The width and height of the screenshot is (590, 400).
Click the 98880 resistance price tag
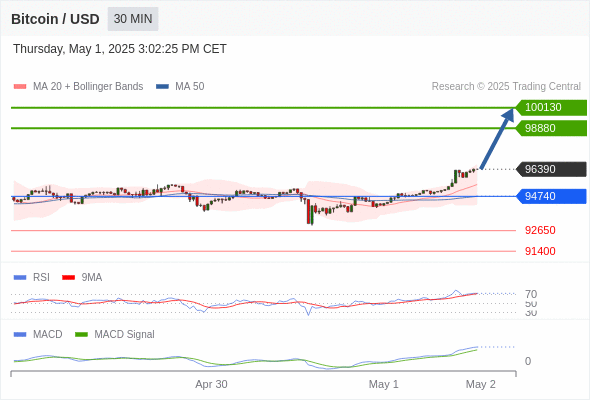tap(552, 128)
